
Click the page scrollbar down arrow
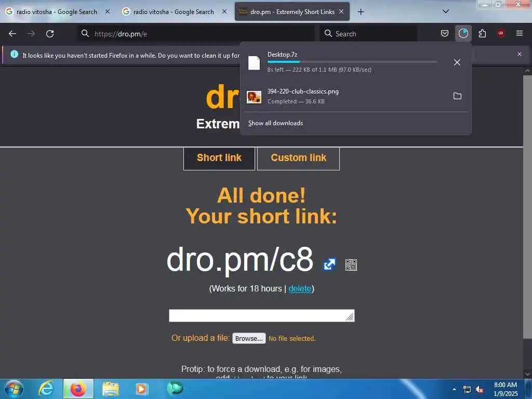[x=527, y=374]
